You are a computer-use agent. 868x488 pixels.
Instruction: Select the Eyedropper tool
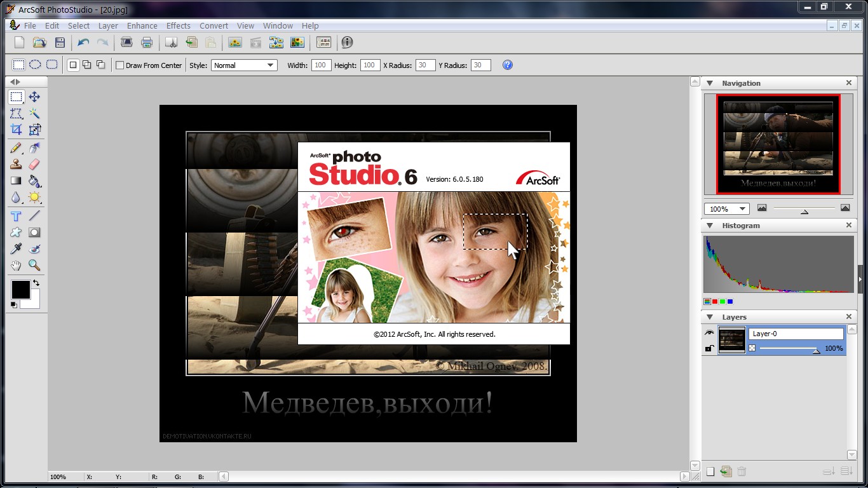coord(16,248)
